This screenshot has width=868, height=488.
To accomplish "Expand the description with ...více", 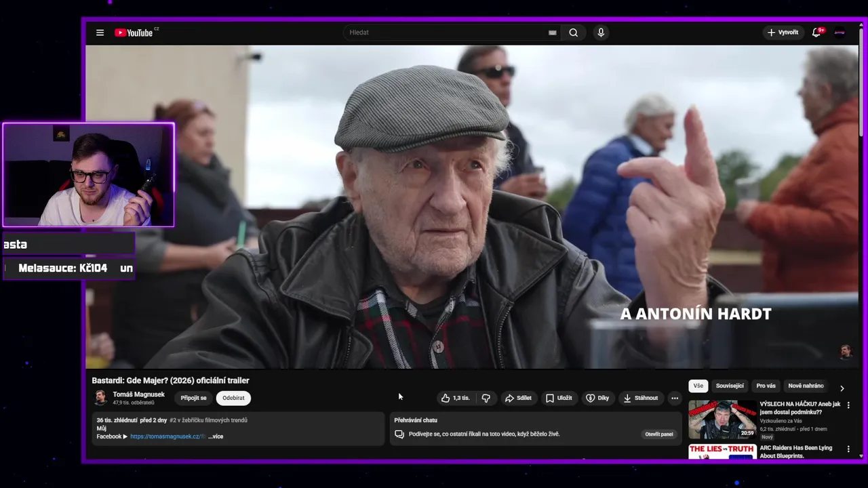I will click(x=216, y=436).
